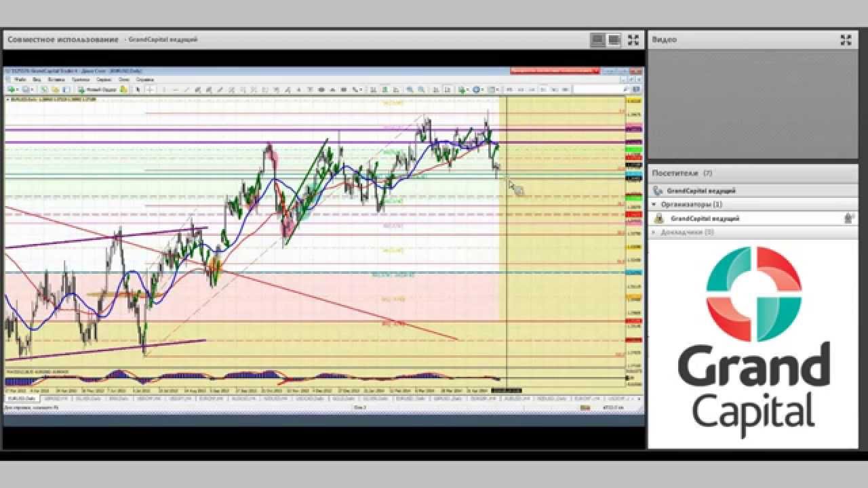Select the horizontal line drawing tool
This screenshot has height=488, width=868.
(x=176, y=89)
